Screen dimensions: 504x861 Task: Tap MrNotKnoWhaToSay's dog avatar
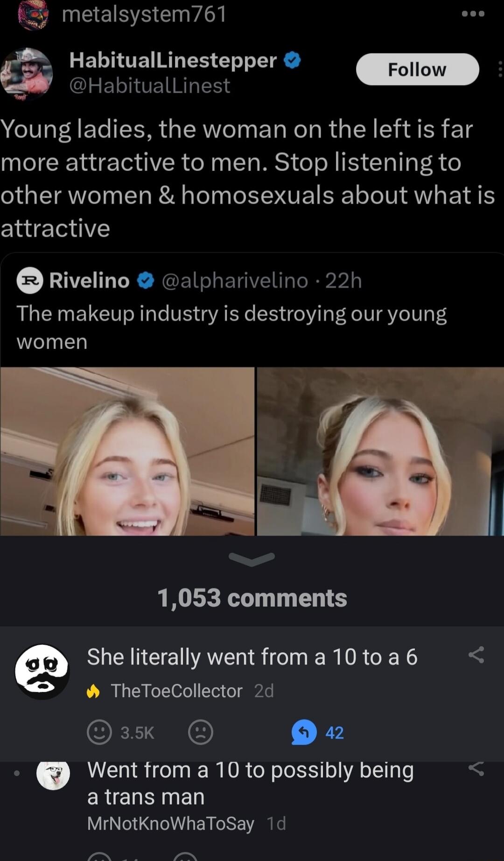[x=53, y=775]
